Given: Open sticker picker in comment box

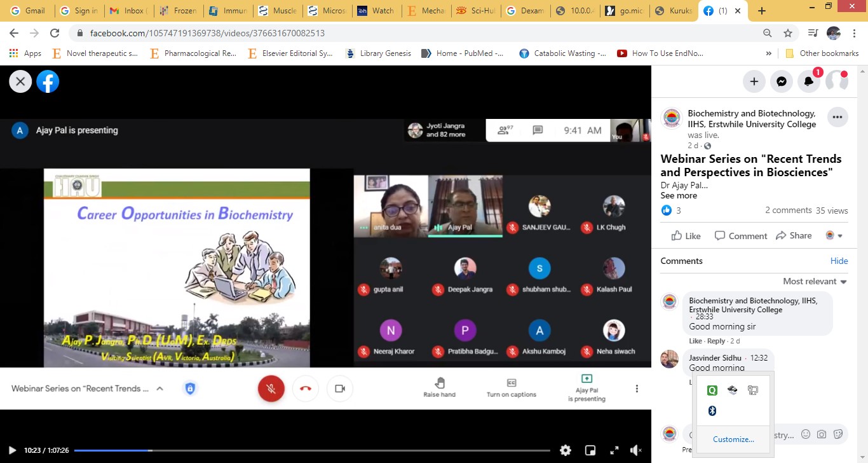Looking at the screenshot, I should click(838, 434).
